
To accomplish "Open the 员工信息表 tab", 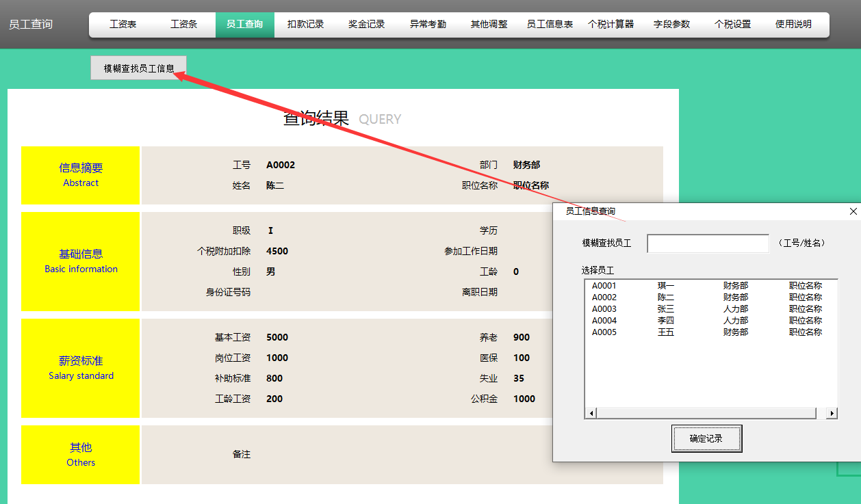I will 550,23.
